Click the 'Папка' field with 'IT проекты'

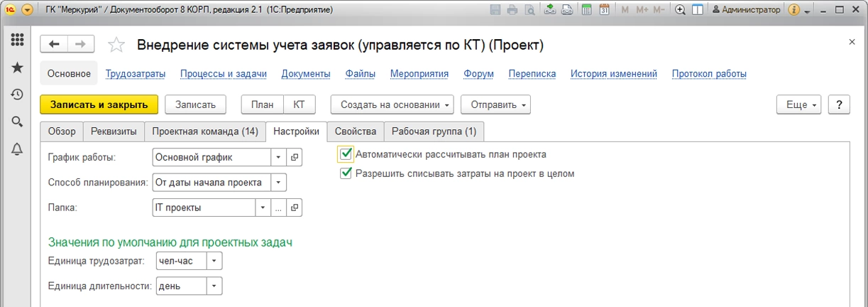(x=204, y=208)
